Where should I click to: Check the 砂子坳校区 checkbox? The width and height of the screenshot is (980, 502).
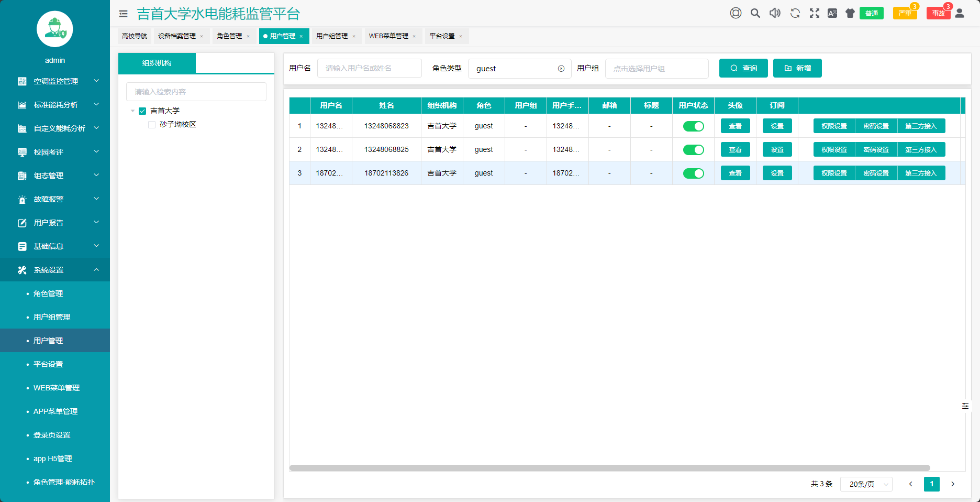(152, 125)
